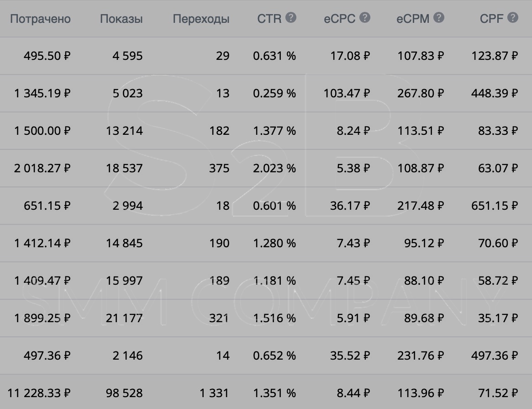Sort by the Потрачено column header
Viewport: 532px width, 409px height.
[40, 19]
